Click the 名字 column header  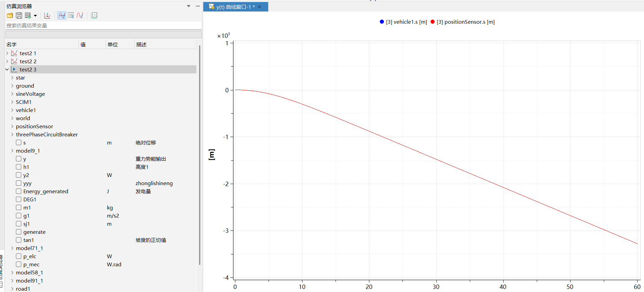click(x=42, y=44)
